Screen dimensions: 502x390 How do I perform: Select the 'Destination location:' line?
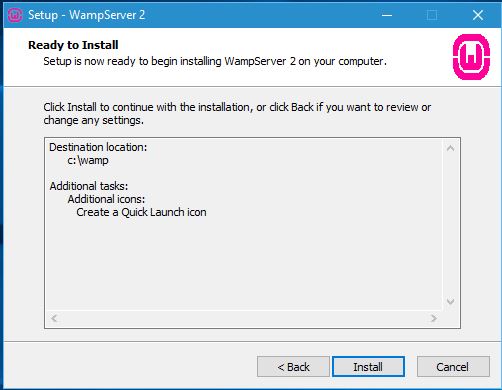coord(98,147)
